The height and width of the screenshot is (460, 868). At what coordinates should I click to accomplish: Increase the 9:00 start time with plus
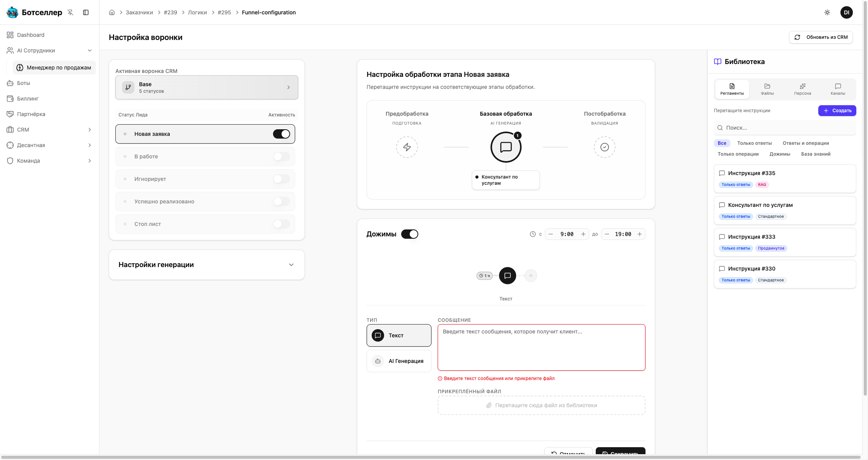[x=583, y=234]
